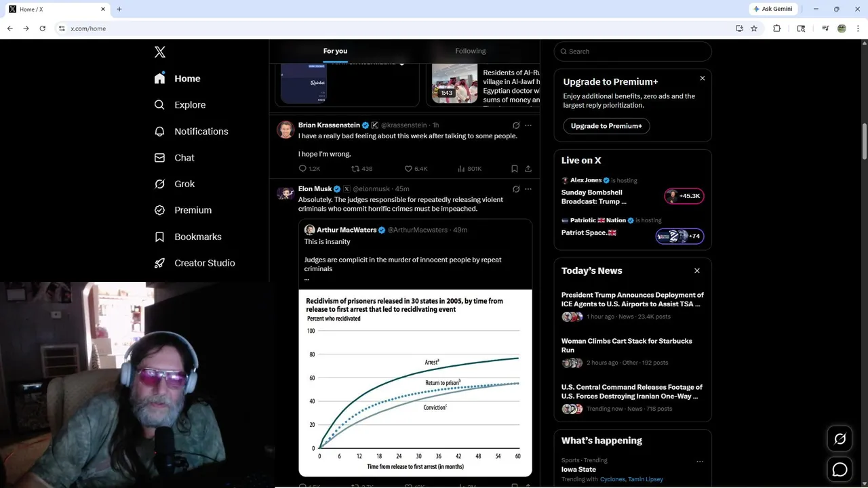
Task: Open Grok action on Elon Musk's post
Action: (516, 189)
